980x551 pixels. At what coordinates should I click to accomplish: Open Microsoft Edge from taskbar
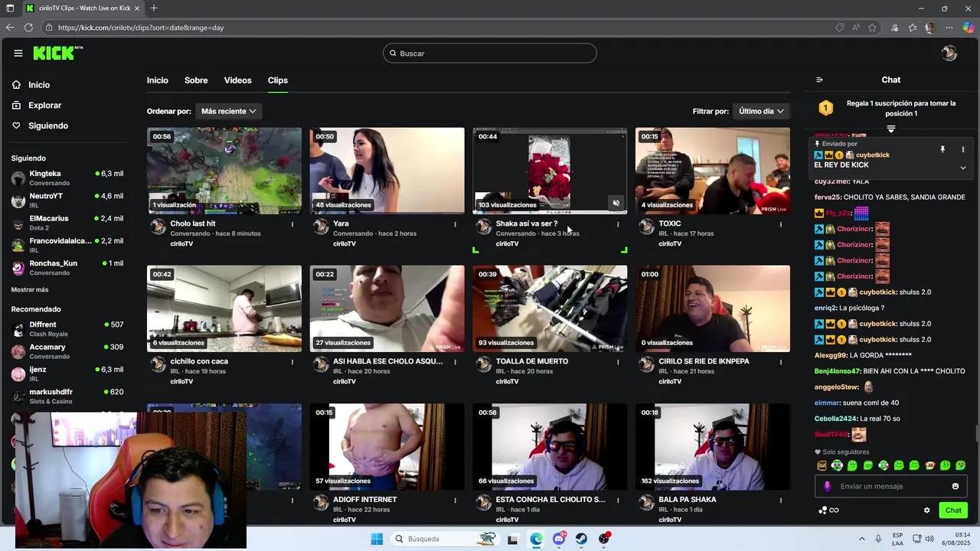pyautogui.click(x=536, y=539)
